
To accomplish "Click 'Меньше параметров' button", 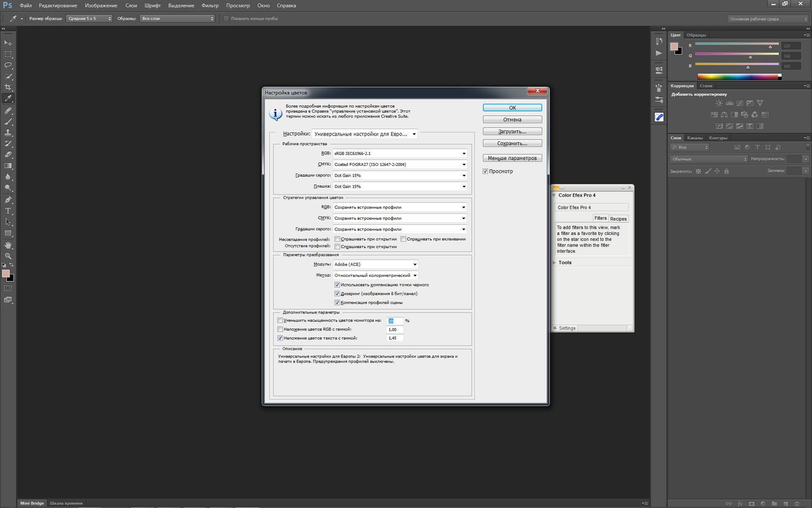I will click(x=512, y=158).
